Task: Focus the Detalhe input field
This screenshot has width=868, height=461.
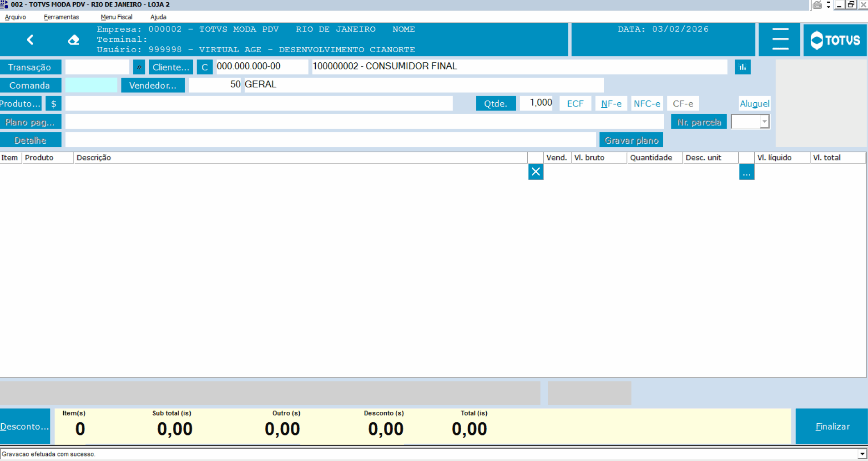Action: tap(331, 140)
